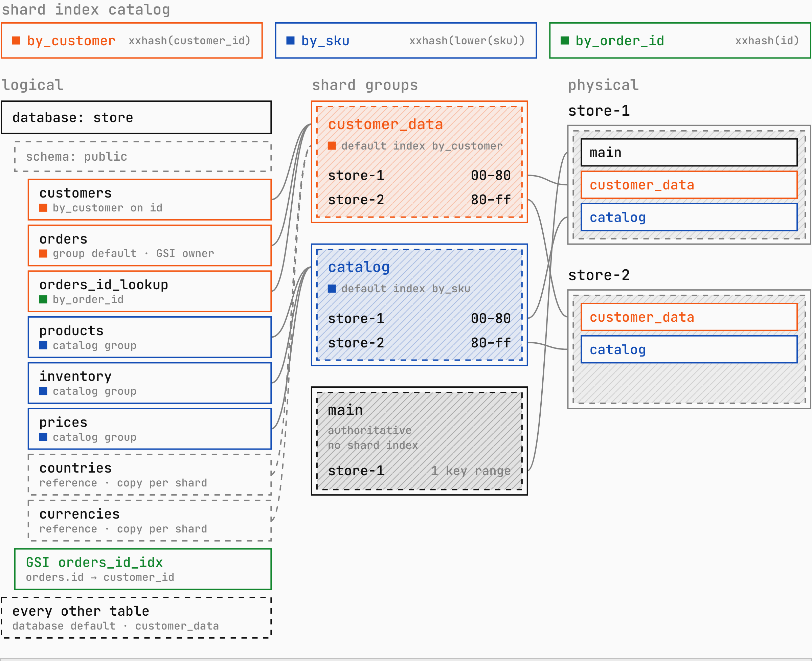The image size is (812, 661).
Task: Select catalog box in physical store-2
Action: point(689,349)
